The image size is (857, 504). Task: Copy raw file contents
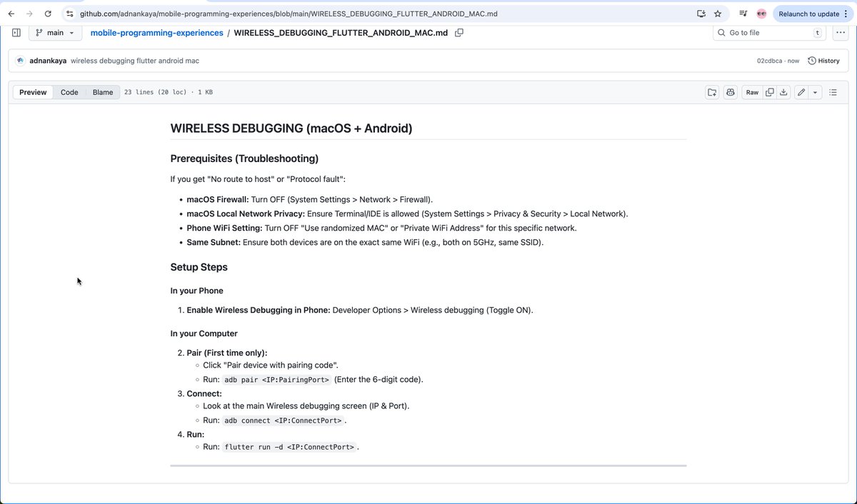pyautogui.click(x=770, y=92)
